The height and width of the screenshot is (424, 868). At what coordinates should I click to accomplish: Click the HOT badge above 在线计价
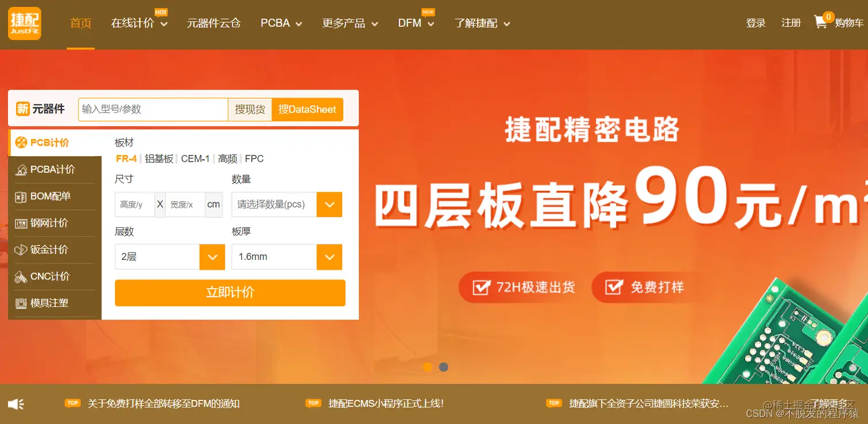pyautogui.click(x=161, y=12)
